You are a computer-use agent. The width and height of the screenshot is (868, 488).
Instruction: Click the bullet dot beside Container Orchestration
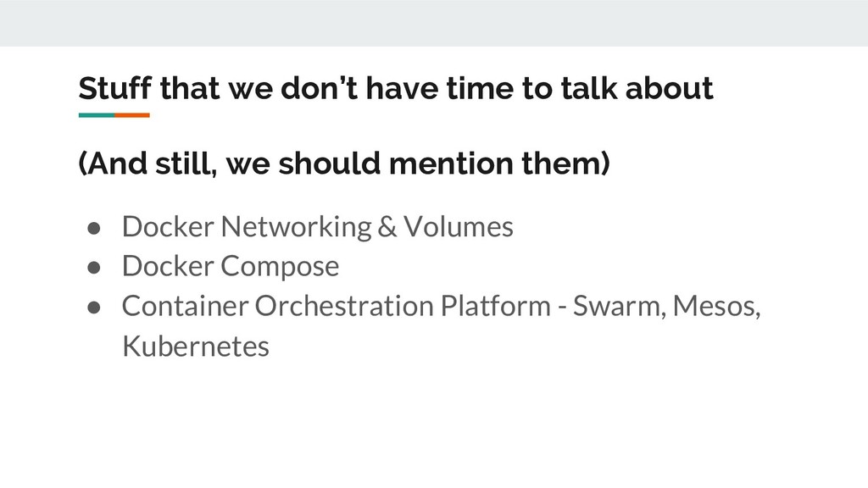click(x=94, y=308)
